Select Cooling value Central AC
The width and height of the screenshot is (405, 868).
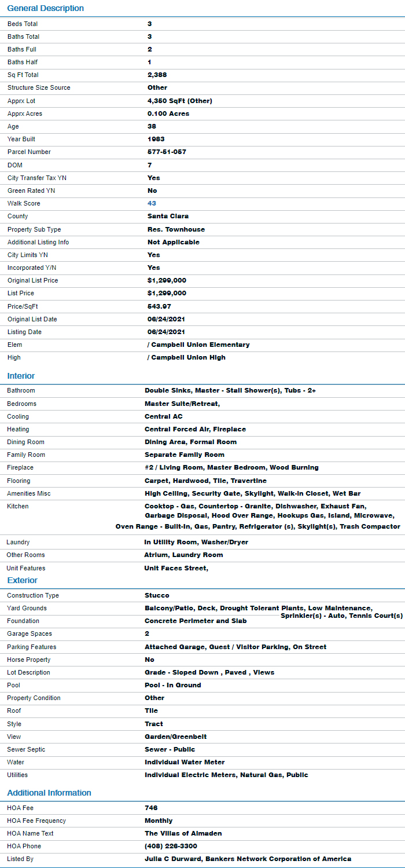coord(164,416)
